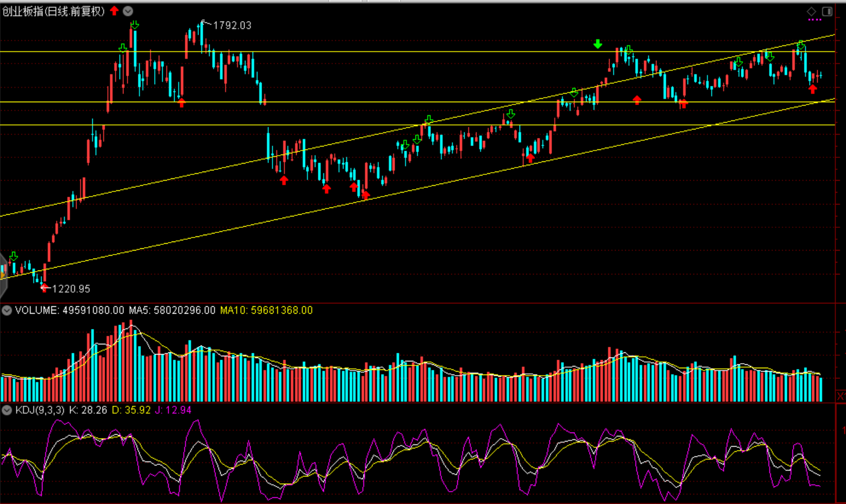Click the diamond icon at top right
Screen dimensions: 846x504
812,11
